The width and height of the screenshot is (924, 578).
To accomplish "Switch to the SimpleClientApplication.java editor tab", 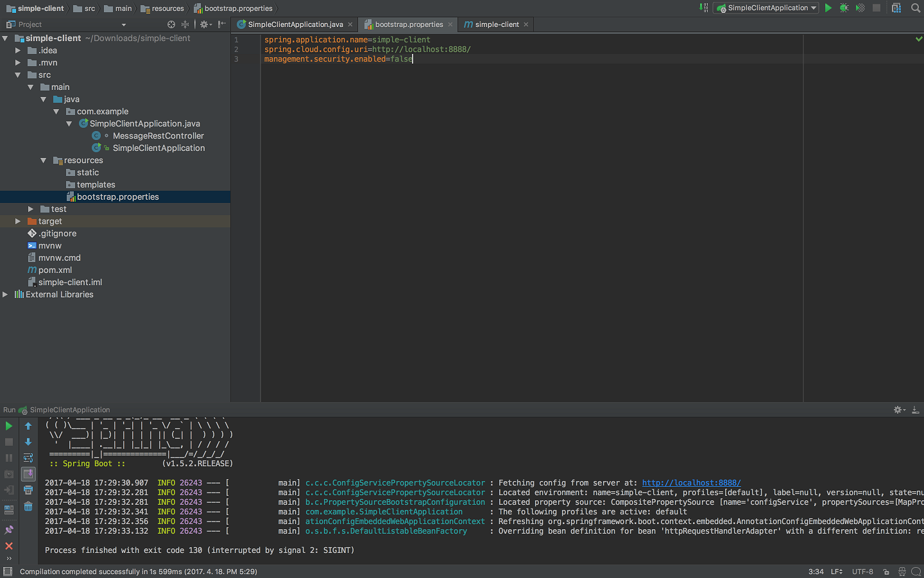I will 295,24.
